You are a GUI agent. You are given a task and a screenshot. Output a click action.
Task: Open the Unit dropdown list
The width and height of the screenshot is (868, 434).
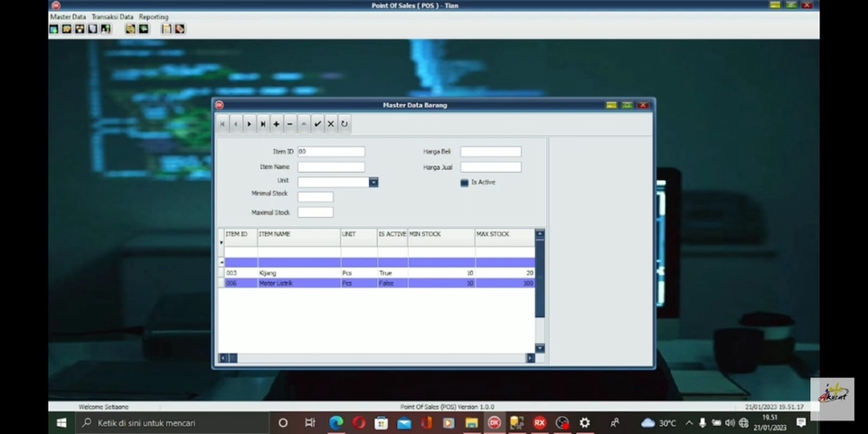coord(373,182)
